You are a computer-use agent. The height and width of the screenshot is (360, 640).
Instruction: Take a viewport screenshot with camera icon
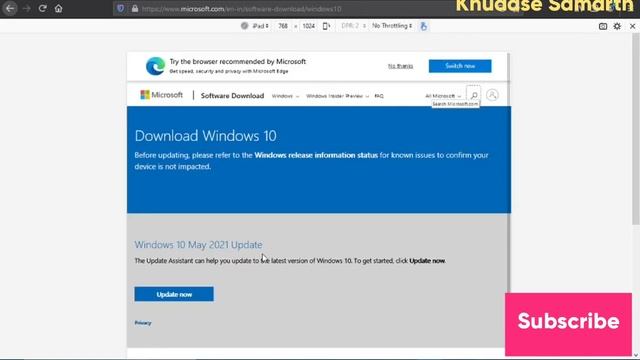(603, 26)
